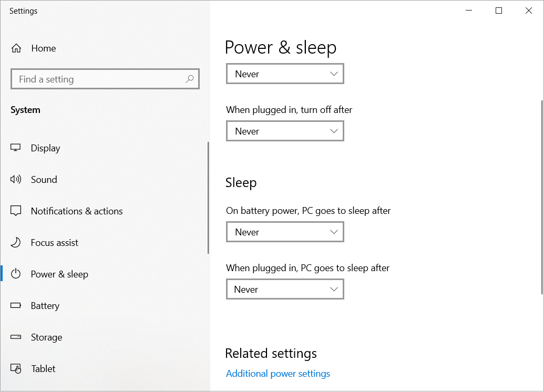Click the search magnifier icon
The image size is (544, 392).
coord(189,79)
